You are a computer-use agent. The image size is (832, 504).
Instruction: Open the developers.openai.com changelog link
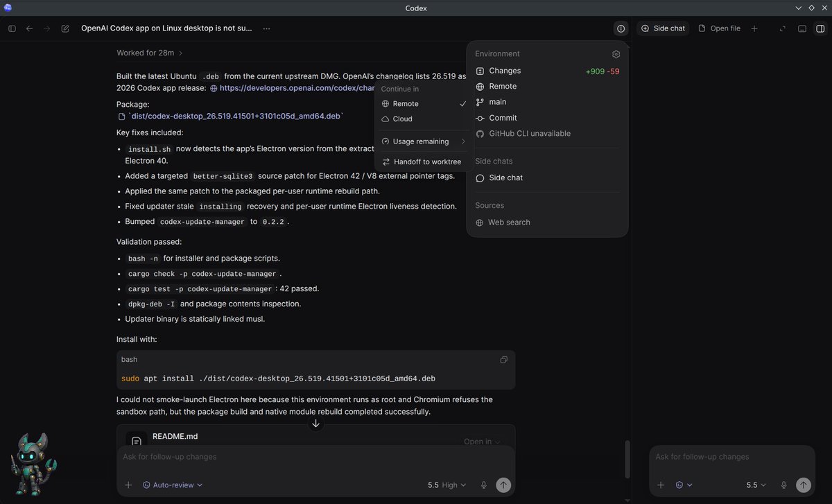point(297,88)
